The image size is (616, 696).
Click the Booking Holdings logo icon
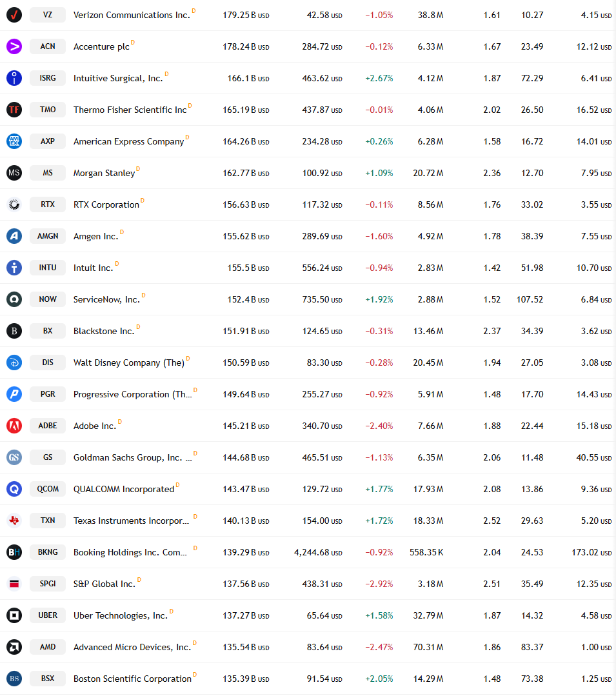(14, 552)
